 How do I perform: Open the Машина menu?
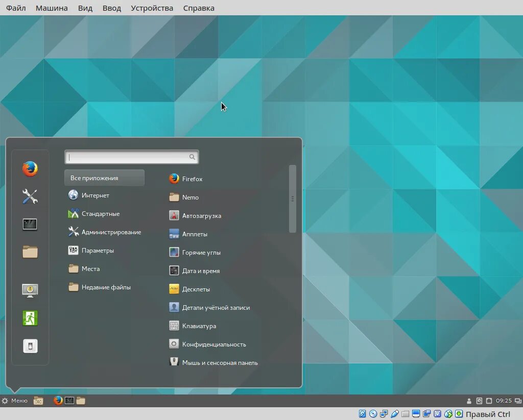tap(52, 8)
